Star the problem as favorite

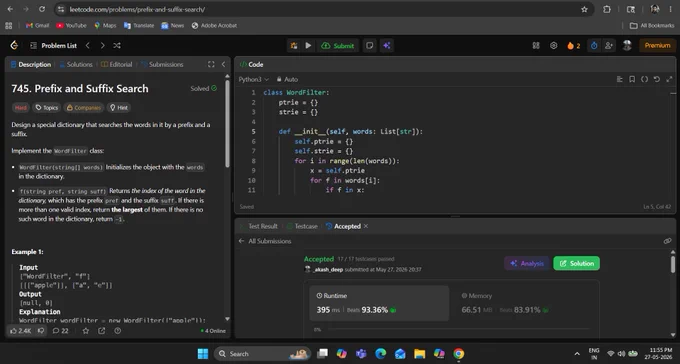coord(85,331)
